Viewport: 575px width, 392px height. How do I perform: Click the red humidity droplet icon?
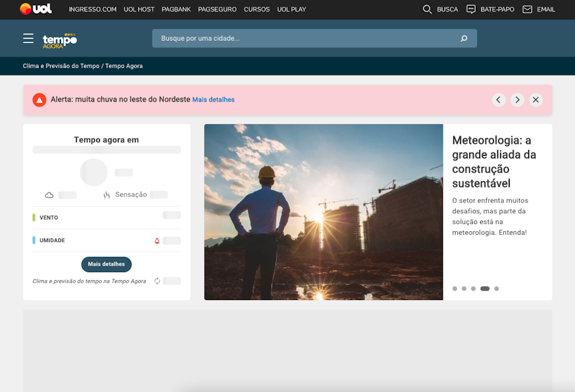pos(157,241)
